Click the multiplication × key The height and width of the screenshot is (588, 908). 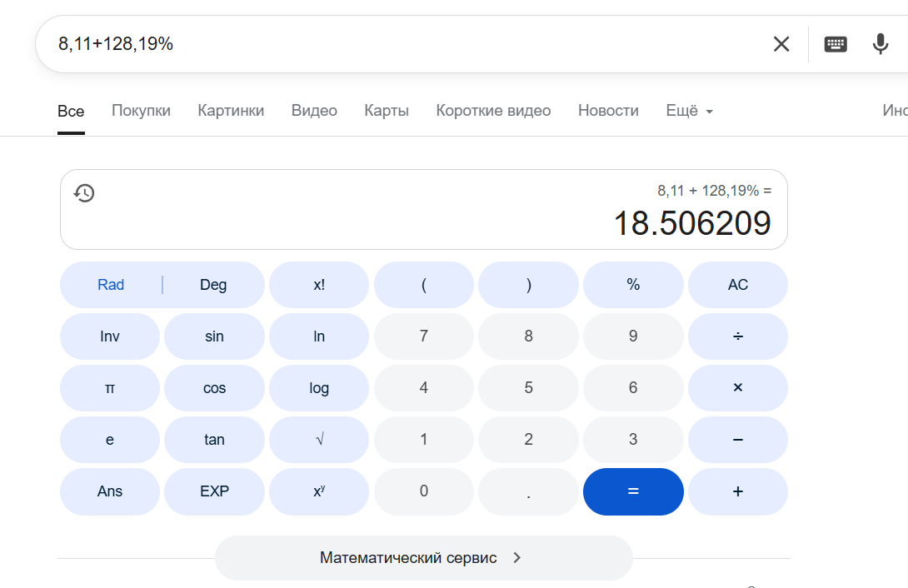pos(738,388)
